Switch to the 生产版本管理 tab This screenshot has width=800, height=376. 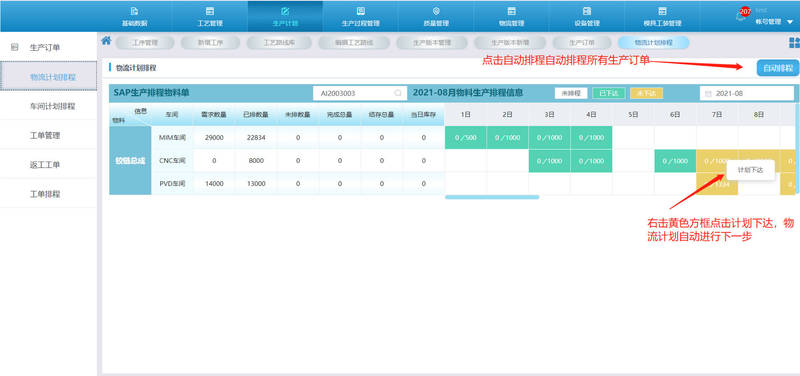point(432,43)
